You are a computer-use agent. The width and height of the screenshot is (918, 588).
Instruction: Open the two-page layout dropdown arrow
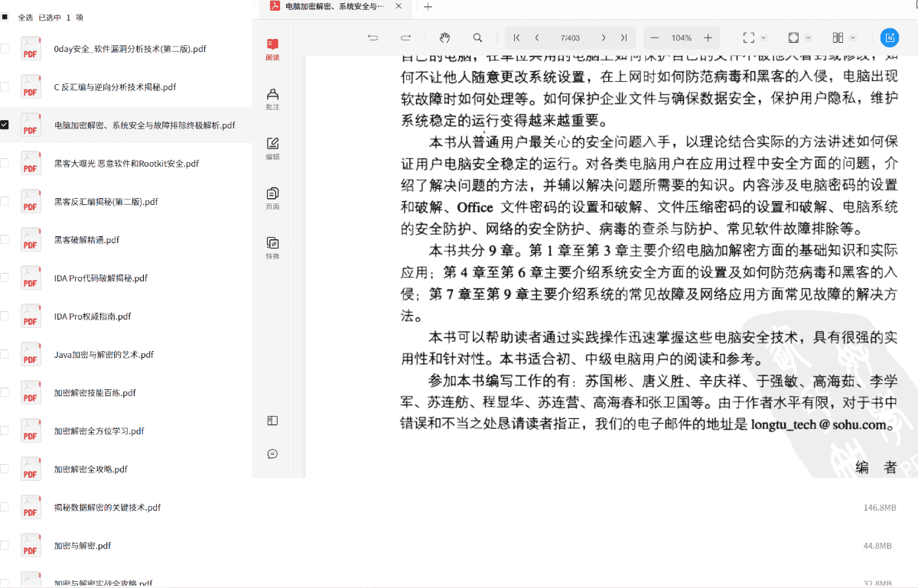click(853, 37)
